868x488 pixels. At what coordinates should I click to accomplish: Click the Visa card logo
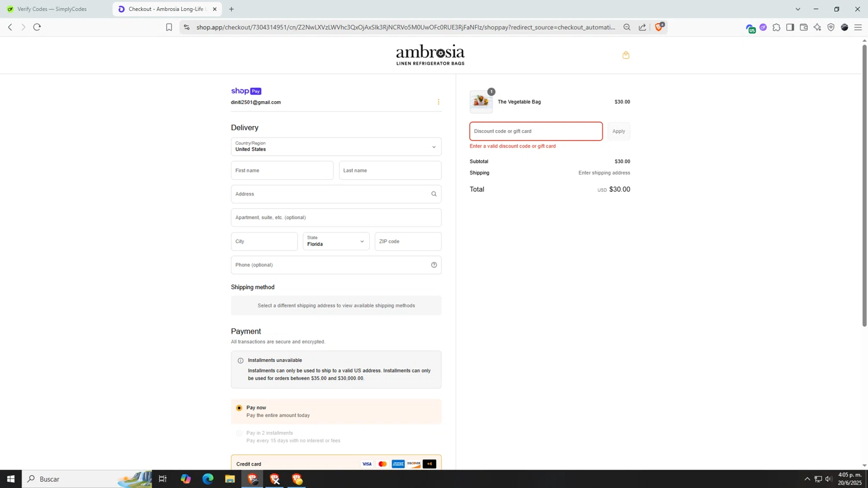click(367, 464)
